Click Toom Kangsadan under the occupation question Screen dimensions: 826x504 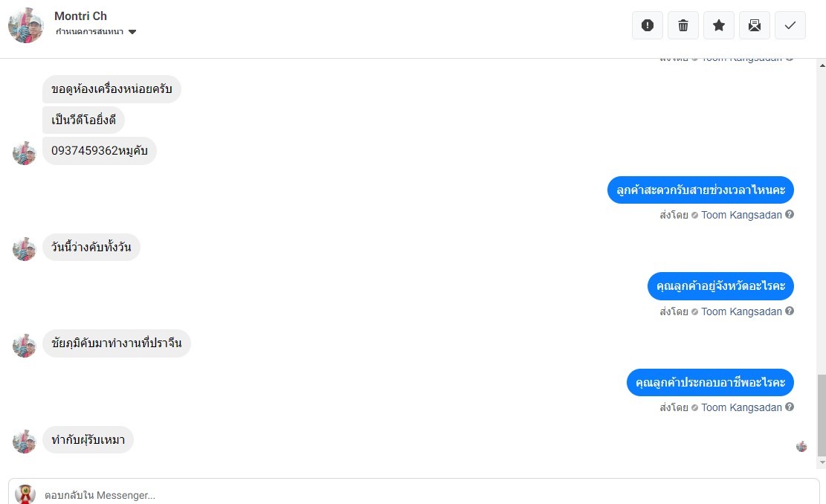click(741, 407)
